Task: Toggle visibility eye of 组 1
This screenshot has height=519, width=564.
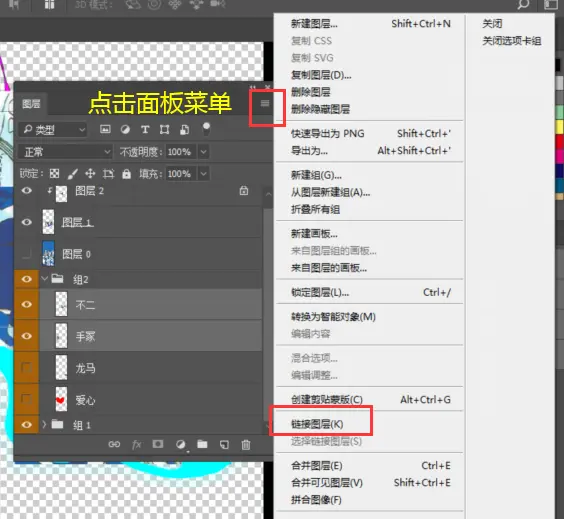Action: point(27,425)
